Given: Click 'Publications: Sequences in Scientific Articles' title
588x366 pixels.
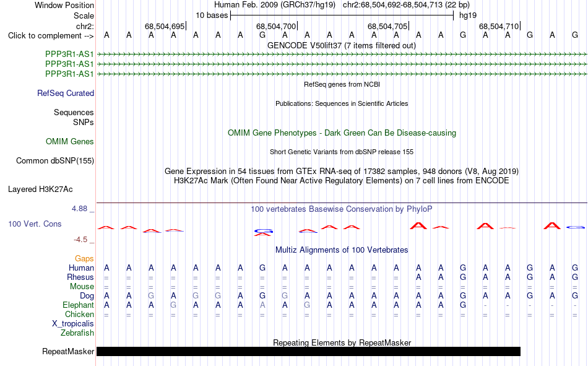Looking at the screenshot, I should pos(342,103).
